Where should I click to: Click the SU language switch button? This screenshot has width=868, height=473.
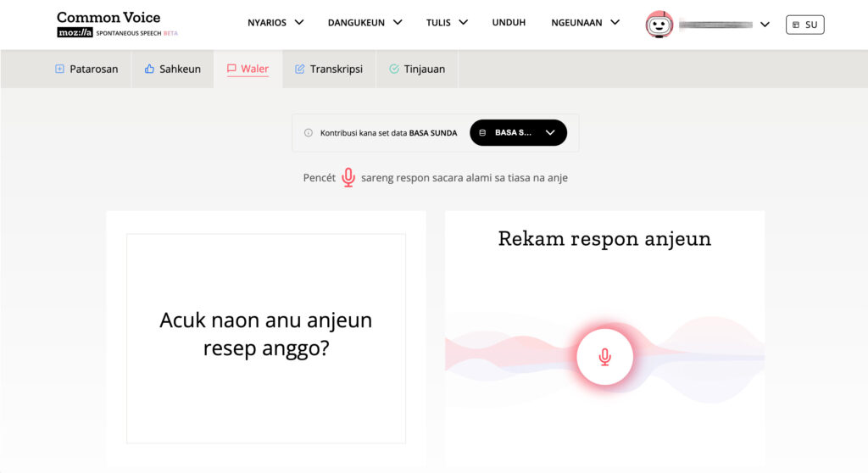[x=804, y=25]
